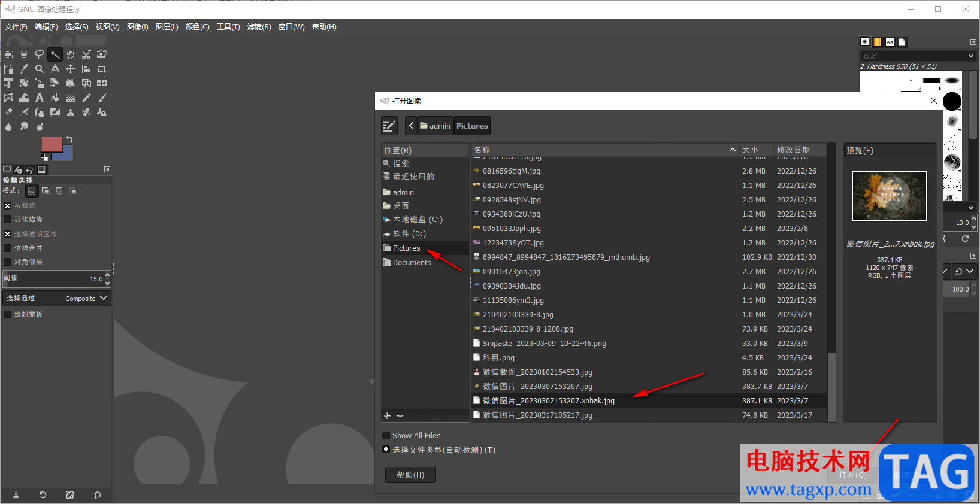Select the Color Picker eyedropper tool
The width and height of the screenshot is (980, 504).
click(24, 69)
